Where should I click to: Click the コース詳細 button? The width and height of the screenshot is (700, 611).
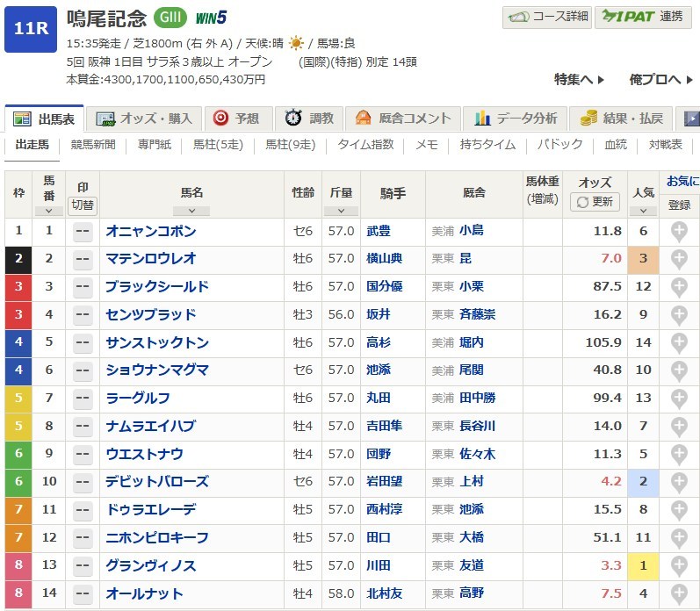click(546, 17)
